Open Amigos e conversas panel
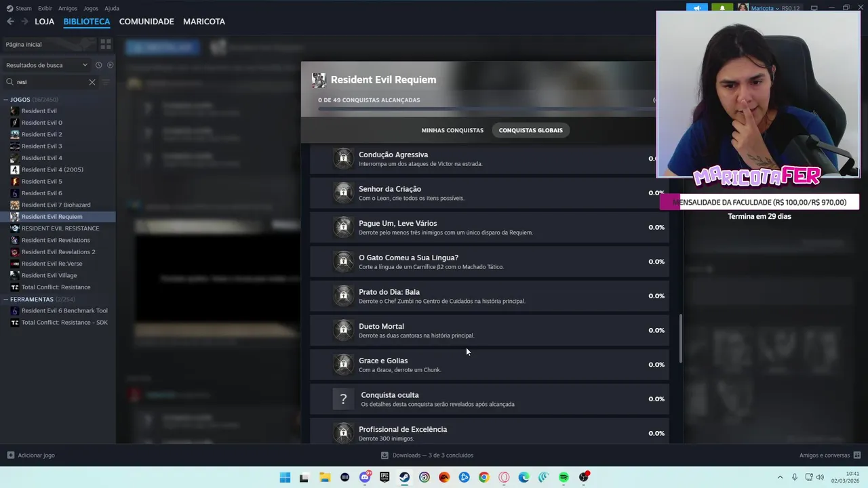Screen dimensions: 868x488 click(830, 455)
